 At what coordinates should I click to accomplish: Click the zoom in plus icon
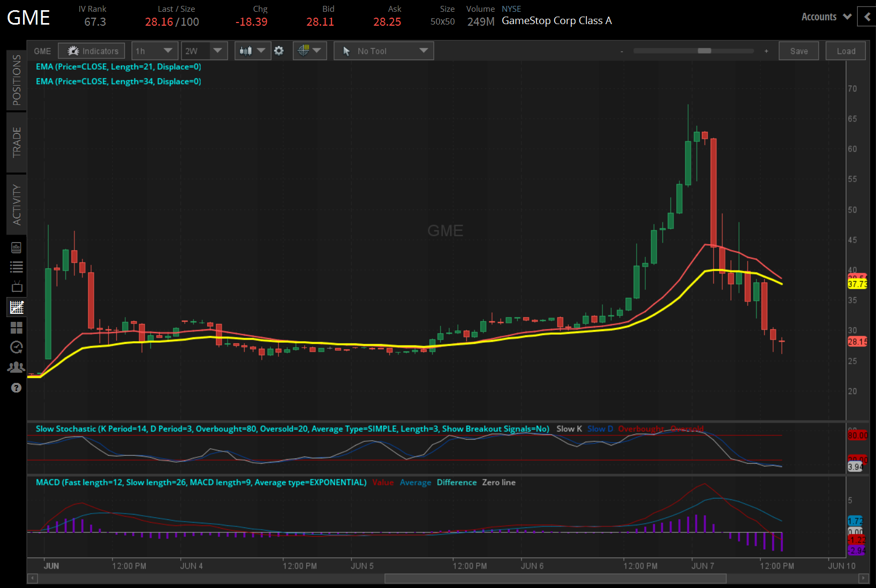point(766,51)
